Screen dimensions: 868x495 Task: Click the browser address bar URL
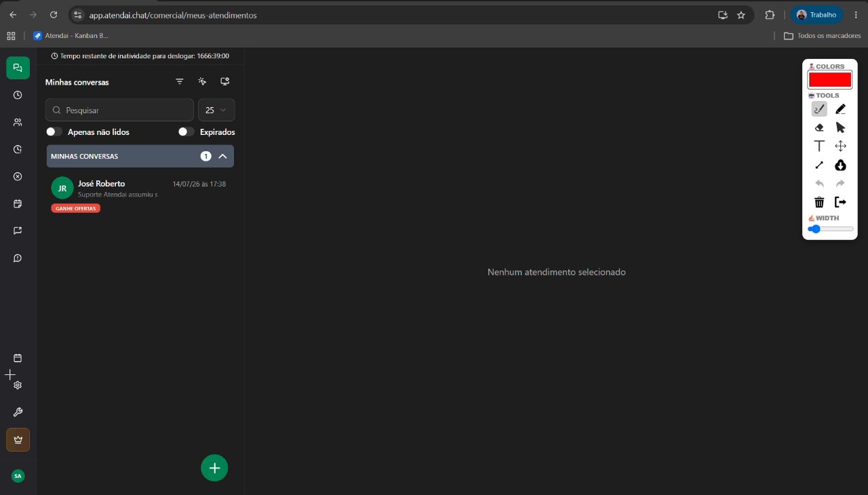click(173, 15)
